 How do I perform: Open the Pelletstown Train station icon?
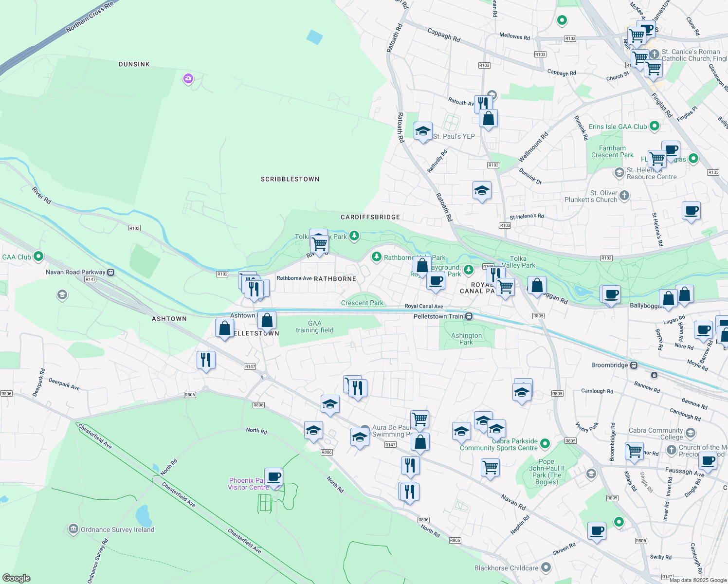point(469,316)
